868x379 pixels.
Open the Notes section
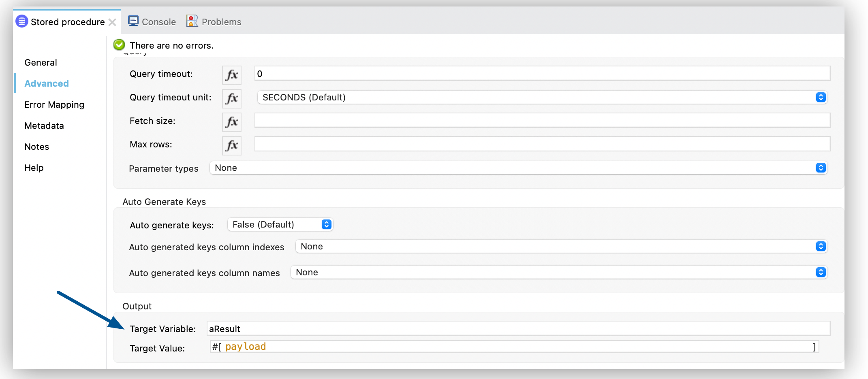[36, 147]
